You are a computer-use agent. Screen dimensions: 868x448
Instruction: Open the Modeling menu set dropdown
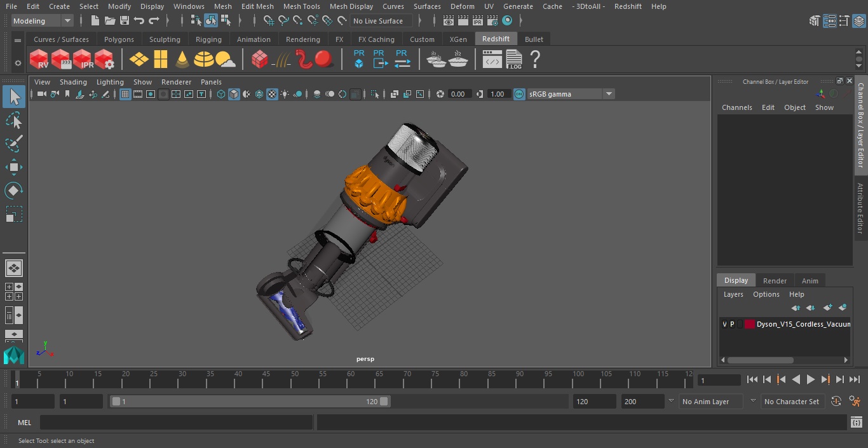point(43,21)
